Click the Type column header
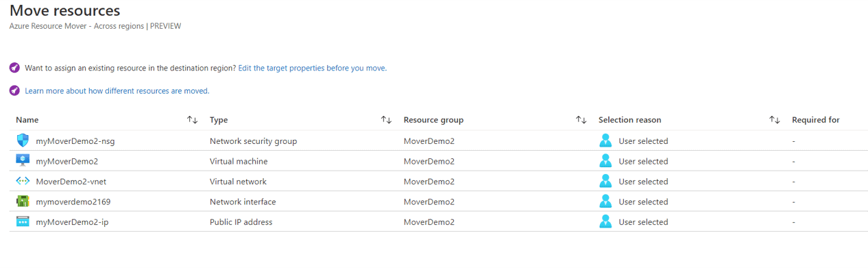 pos(219,120)
